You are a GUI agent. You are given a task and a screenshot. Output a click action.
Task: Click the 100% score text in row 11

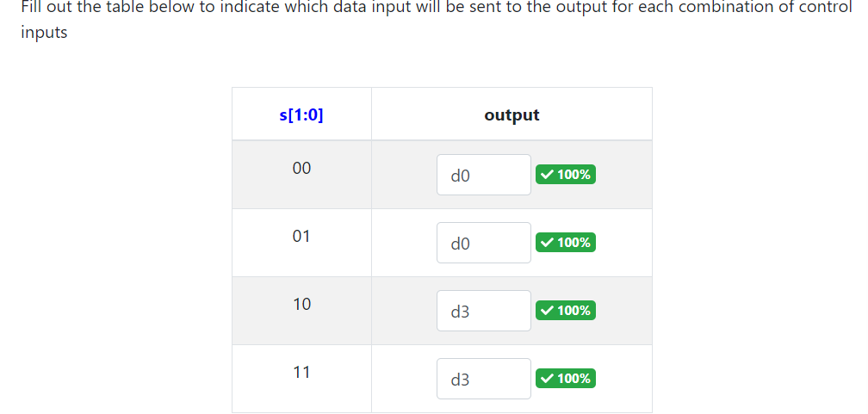[573, 379]
